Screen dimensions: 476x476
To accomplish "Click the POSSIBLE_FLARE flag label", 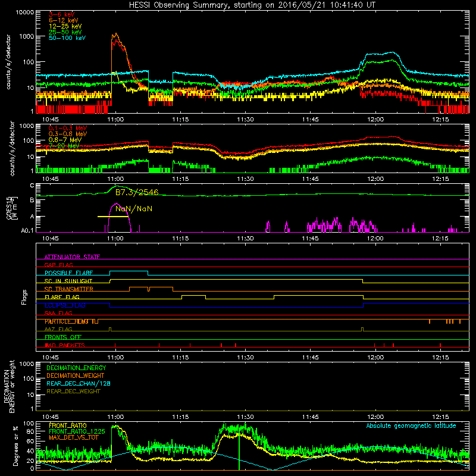I will point(68,273).
